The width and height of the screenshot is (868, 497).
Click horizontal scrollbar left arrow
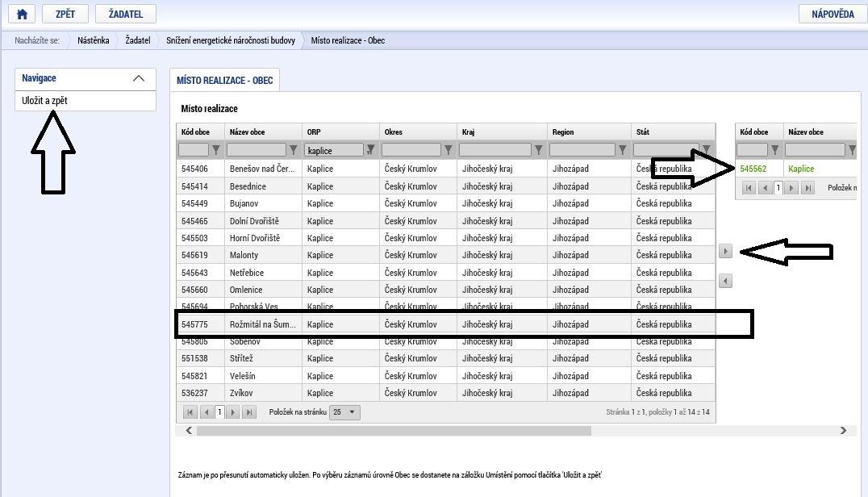click(190, 431)
